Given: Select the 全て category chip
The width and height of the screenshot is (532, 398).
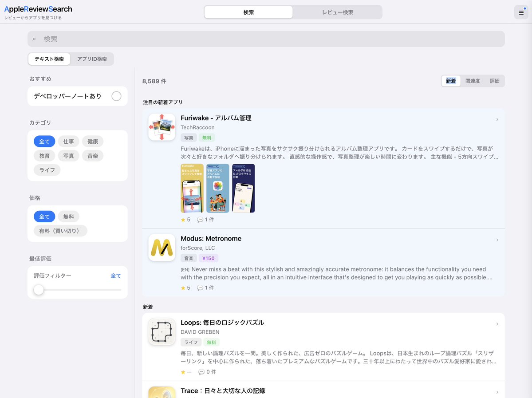Looking at the screenshot, I should [44, 142].
